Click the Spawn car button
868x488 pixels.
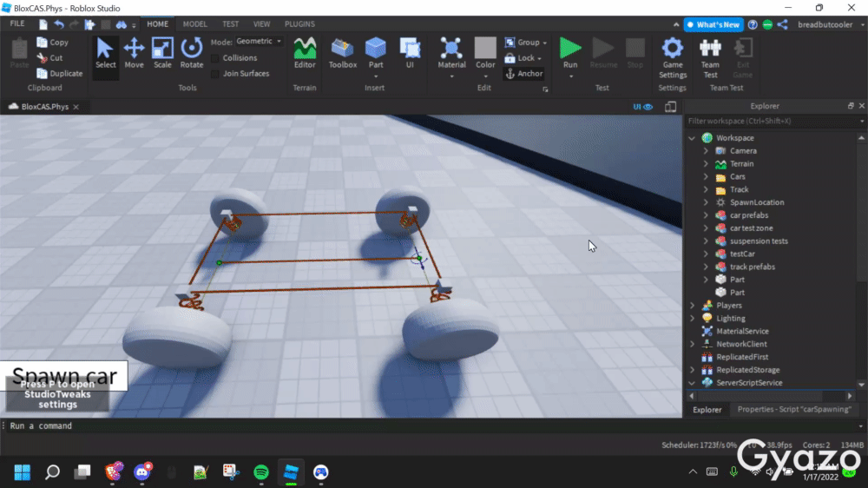click(64, 376)
